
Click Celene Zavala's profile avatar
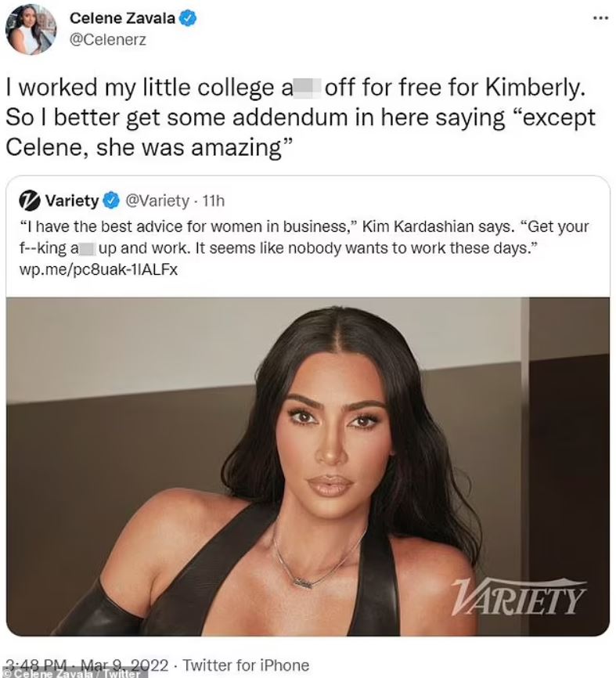click(31, 30)
